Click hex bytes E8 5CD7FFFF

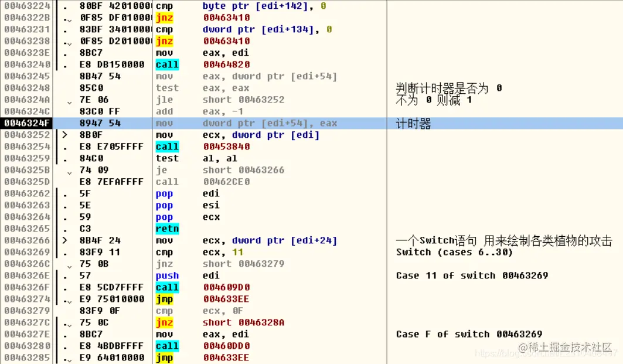pyautogui.click(x=111, y=287)
